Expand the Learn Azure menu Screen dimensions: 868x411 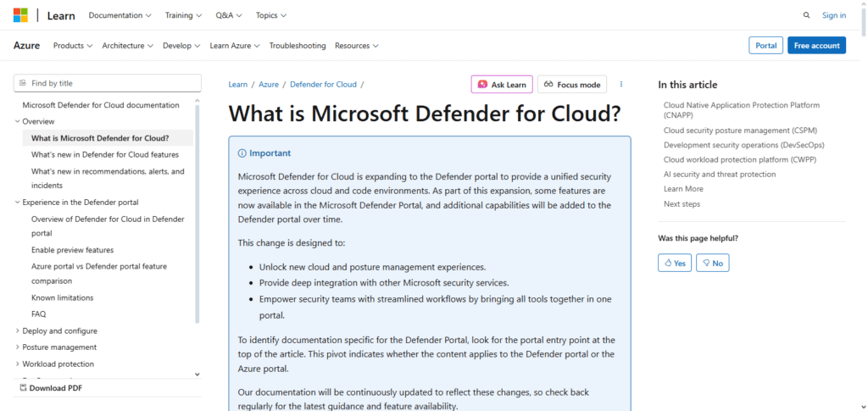point(235,46)
